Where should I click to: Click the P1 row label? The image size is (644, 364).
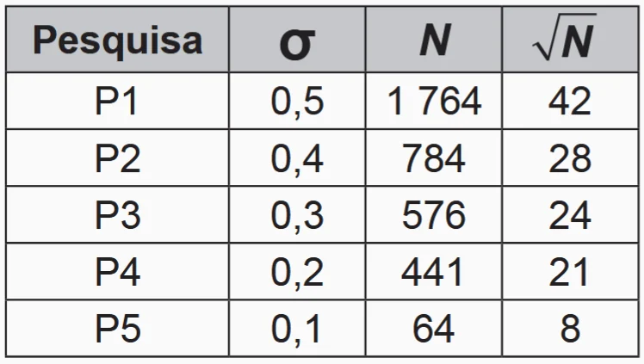tap(118, 102)
